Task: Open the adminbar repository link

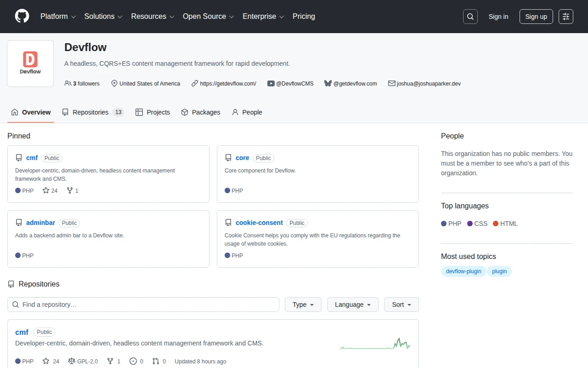Action: pyautogui.click(x=41, y=223)
